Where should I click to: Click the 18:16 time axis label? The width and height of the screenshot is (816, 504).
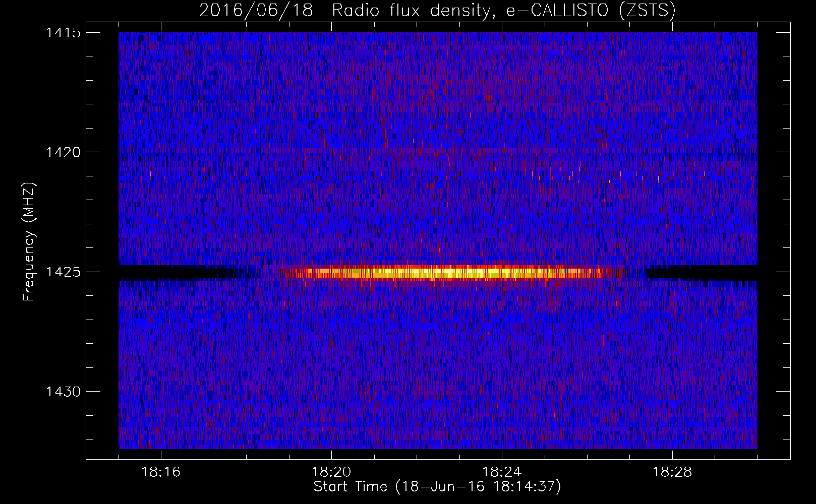[x=161, y=472]
